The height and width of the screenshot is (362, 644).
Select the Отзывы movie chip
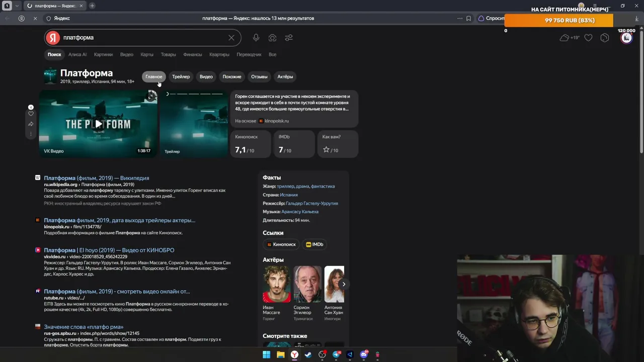point(259,77)
